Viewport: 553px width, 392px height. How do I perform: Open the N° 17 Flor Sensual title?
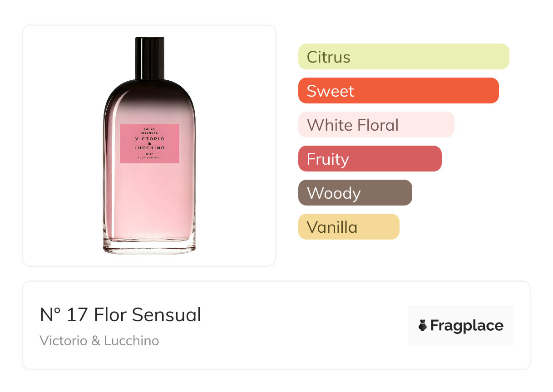pos(120,314)
